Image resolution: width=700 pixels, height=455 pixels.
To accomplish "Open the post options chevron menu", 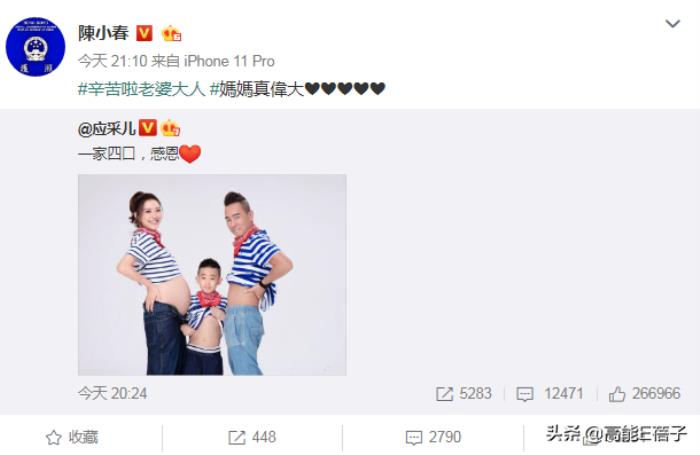I will point(672,23).
